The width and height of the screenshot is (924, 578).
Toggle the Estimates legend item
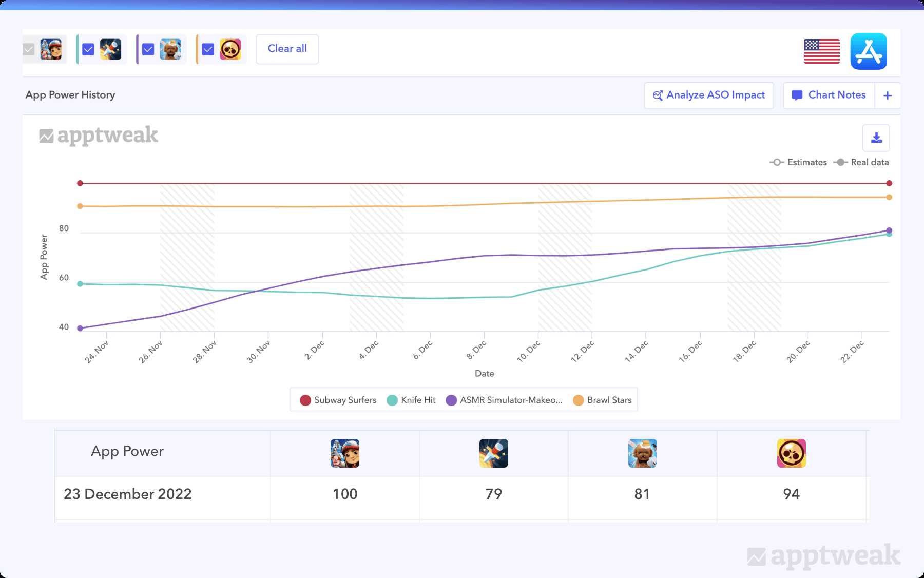(x=798, y=162)
